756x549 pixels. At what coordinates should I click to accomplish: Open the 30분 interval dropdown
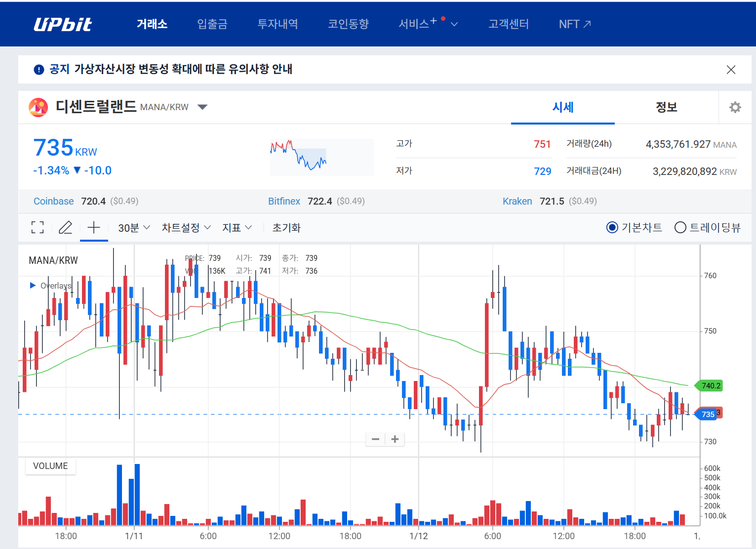pyautogui.click(x=134, y=228)
